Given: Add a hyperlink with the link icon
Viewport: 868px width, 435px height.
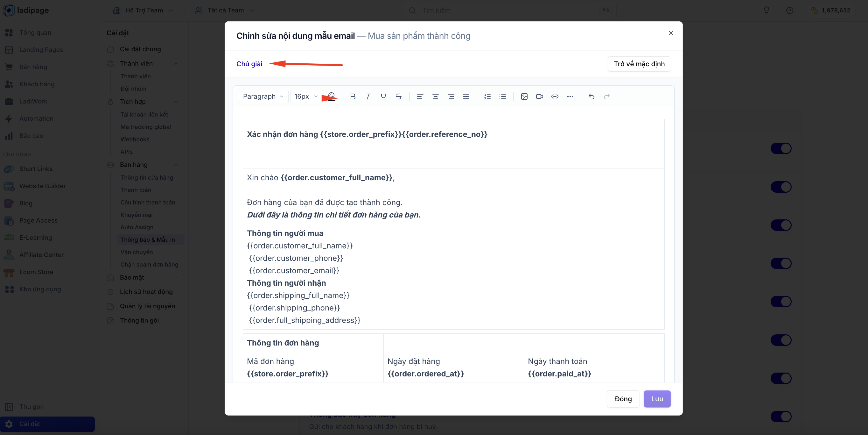Looking at the screenshot, I should 555,96.
